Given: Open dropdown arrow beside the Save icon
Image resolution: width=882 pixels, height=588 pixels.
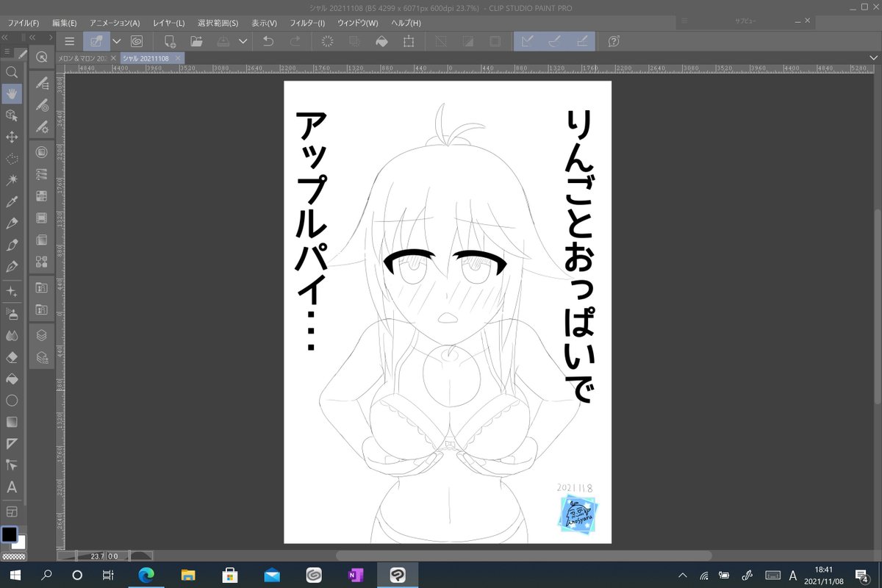Looking at the screenshot, I should [x=243, y=42].
